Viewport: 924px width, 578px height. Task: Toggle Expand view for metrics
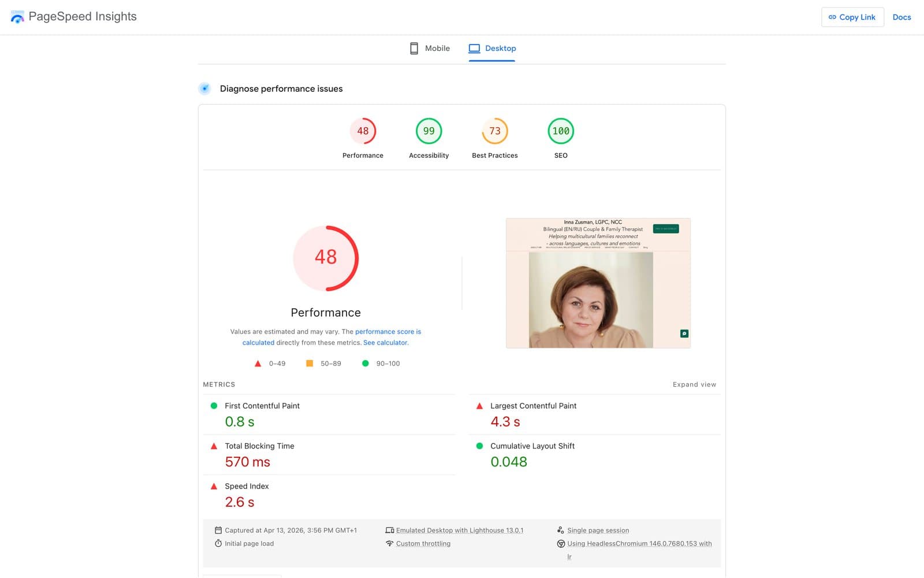[x=694, y=384]
